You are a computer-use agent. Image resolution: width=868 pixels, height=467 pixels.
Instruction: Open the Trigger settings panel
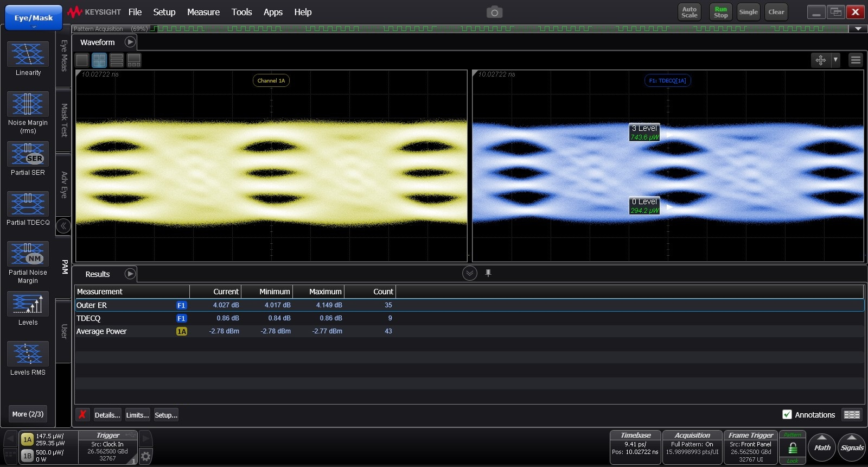[x=107, y=447]
